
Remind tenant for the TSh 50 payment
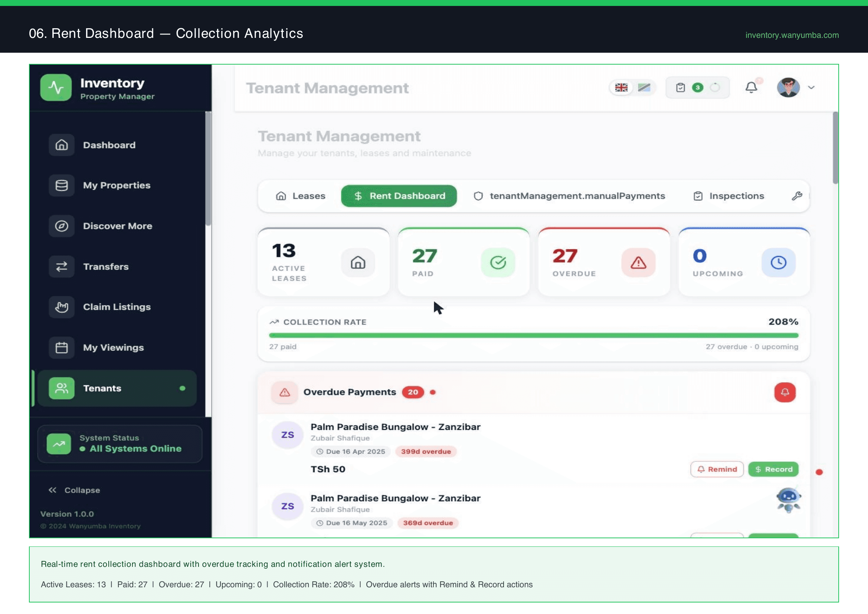[x=717, y=470]
